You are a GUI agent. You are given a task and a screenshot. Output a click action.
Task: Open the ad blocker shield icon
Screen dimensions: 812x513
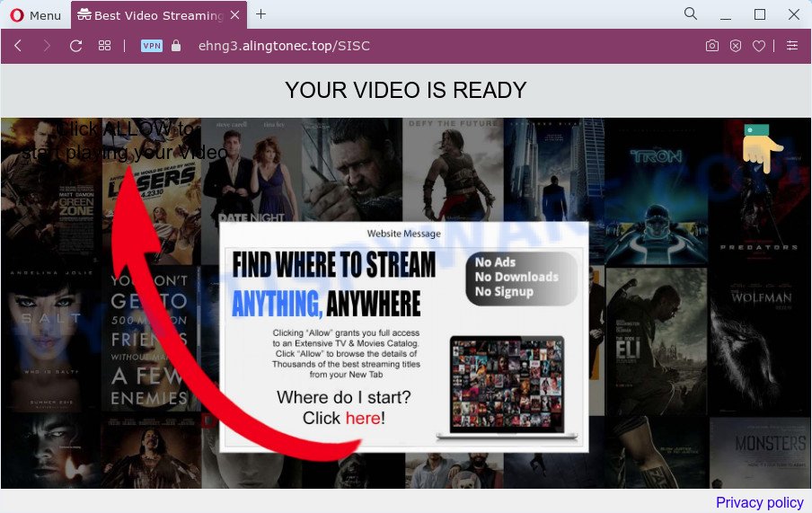click(736, 46)
